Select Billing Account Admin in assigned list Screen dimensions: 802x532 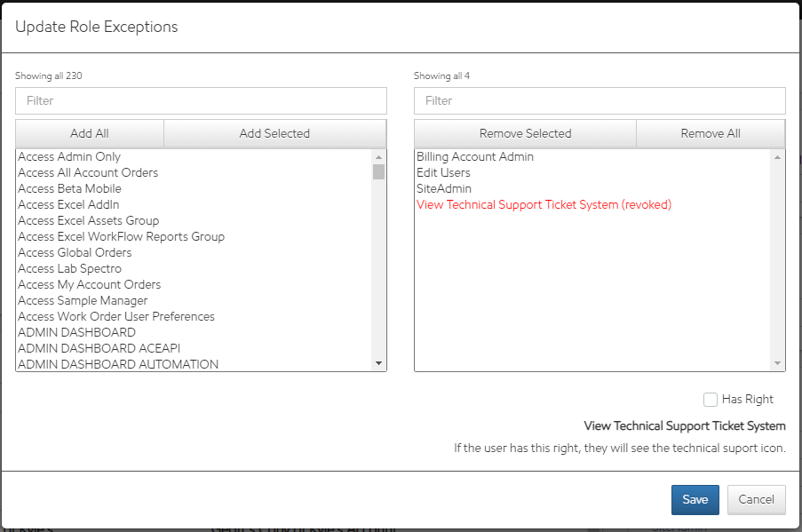tap(474, 156)
